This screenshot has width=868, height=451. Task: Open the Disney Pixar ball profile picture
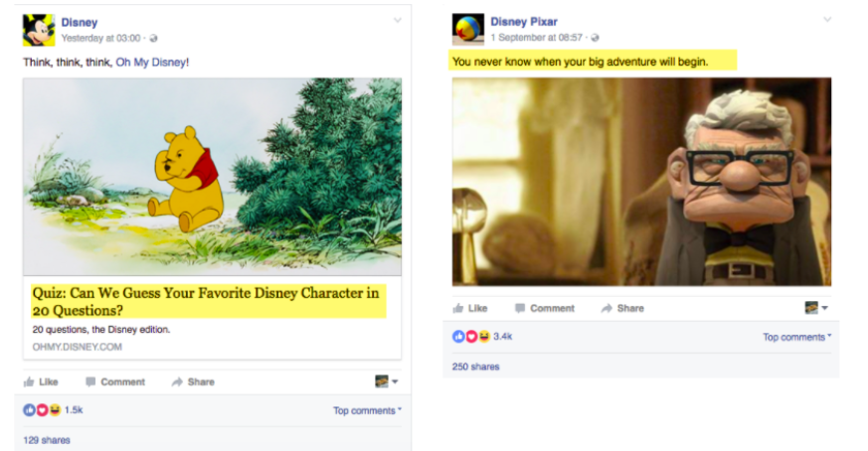click(x=468, y=30)
